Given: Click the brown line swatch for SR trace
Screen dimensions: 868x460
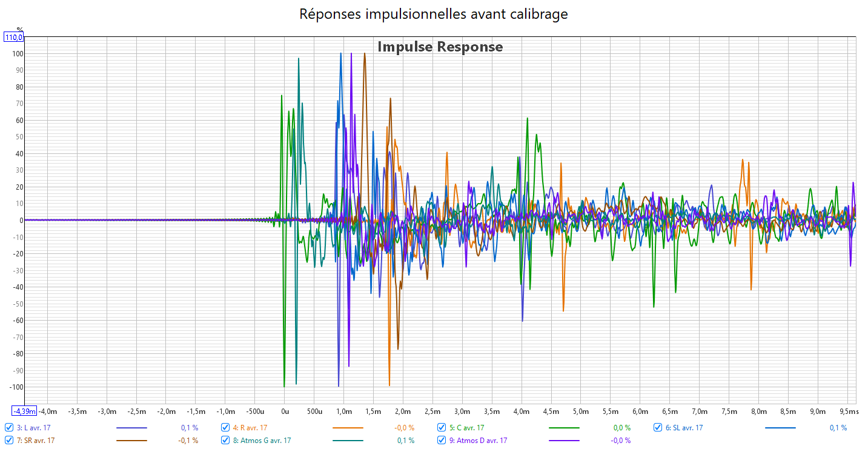Looking at the screenshot, I should (x=131, y=441).
